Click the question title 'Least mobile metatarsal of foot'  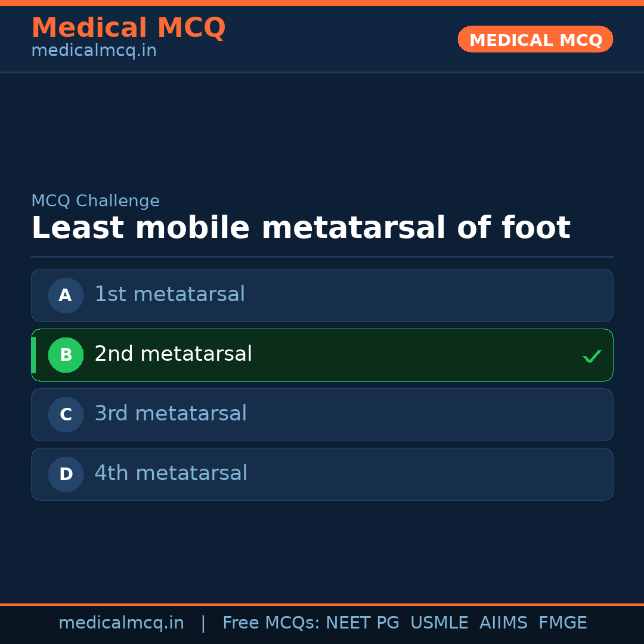point(301,227)
